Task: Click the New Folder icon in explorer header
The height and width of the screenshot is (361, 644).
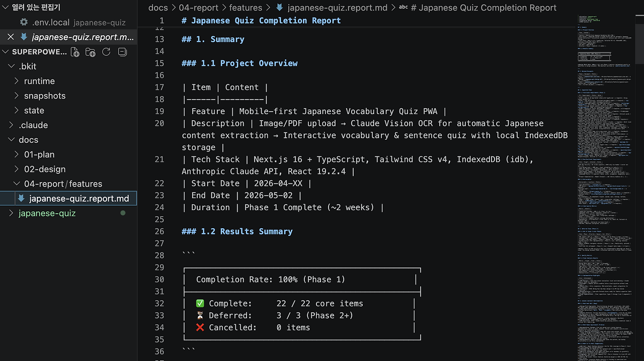Action: pyautogui.click(x=91, y=52)
